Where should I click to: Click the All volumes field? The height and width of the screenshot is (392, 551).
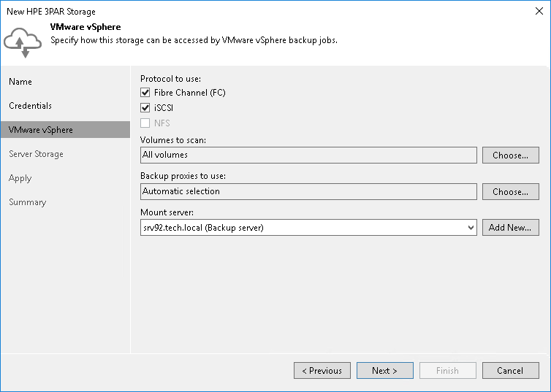(x=308, y=155)
